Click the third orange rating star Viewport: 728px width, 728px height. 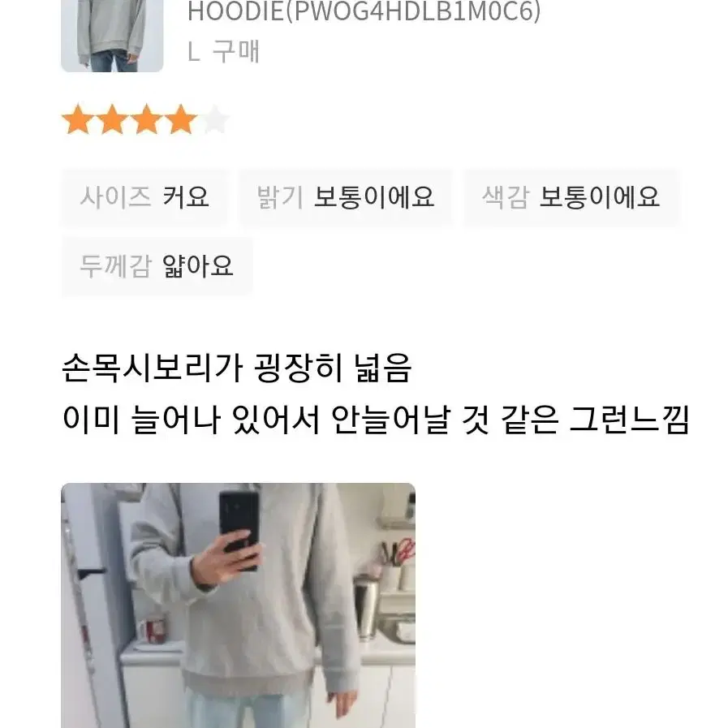pos(147,120)
